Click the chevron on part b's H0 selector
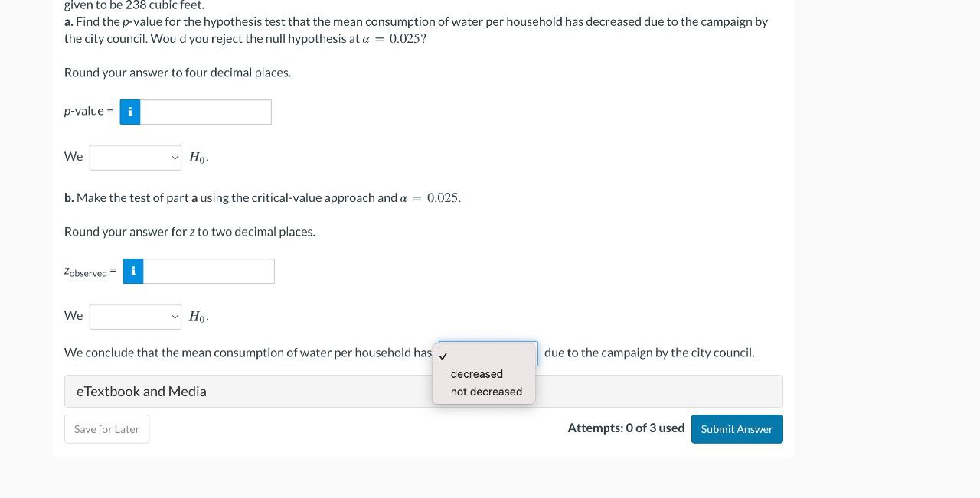Image resolution: width=980 pixels, height=498 pixels. 174,316
